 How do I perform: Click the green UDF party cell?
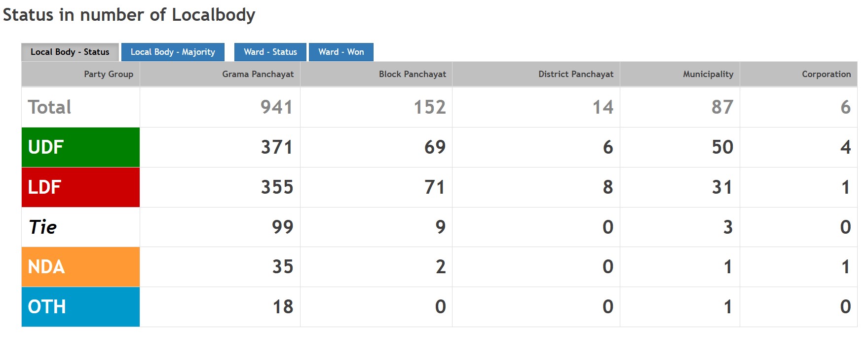(x=80, y=147)
